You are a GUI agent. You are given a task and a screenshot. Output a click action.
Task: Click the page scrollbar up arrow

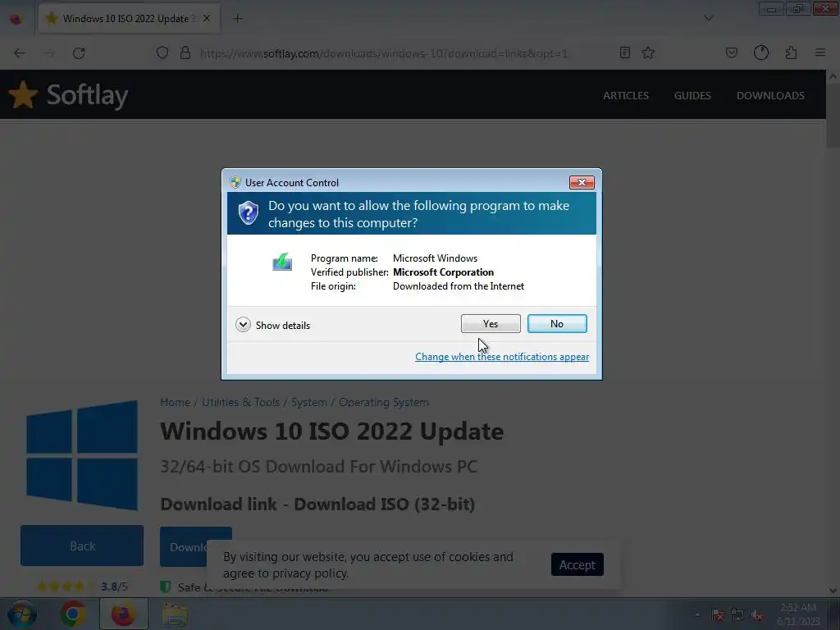pos(833,76)
